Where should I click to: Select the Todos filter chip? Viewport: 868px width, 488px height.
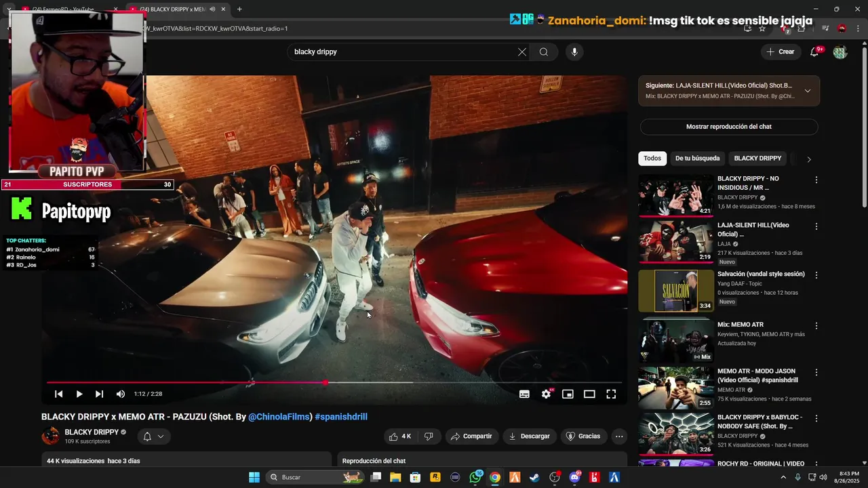click(652, 159)
